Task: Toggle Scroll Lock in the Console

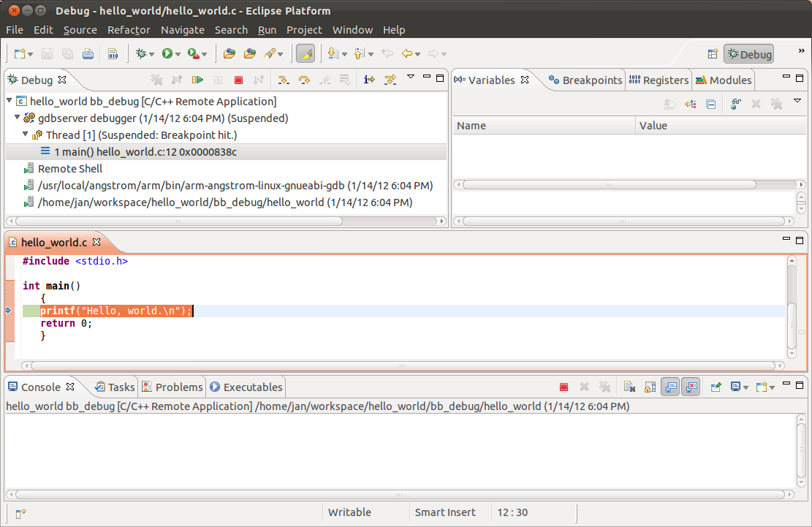Action: tap(650, 387)
